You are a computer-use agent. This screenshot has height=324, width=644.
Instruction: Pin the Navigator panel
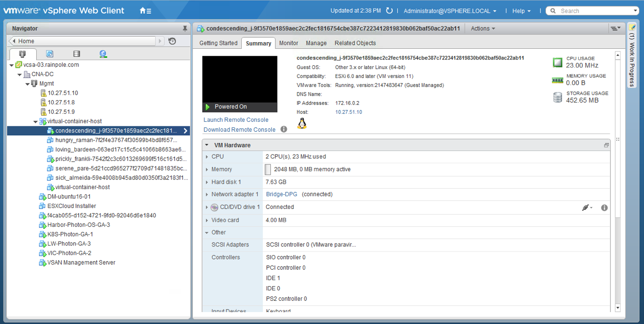[x=185, y=29]
